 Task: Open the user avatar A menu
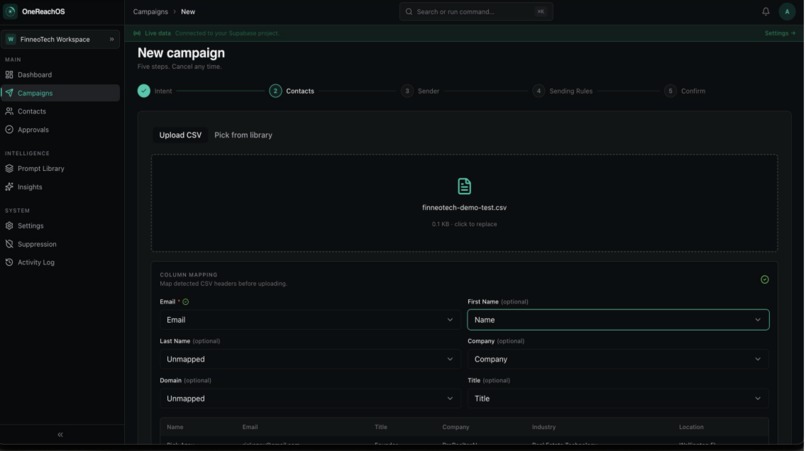pos(787,11)
